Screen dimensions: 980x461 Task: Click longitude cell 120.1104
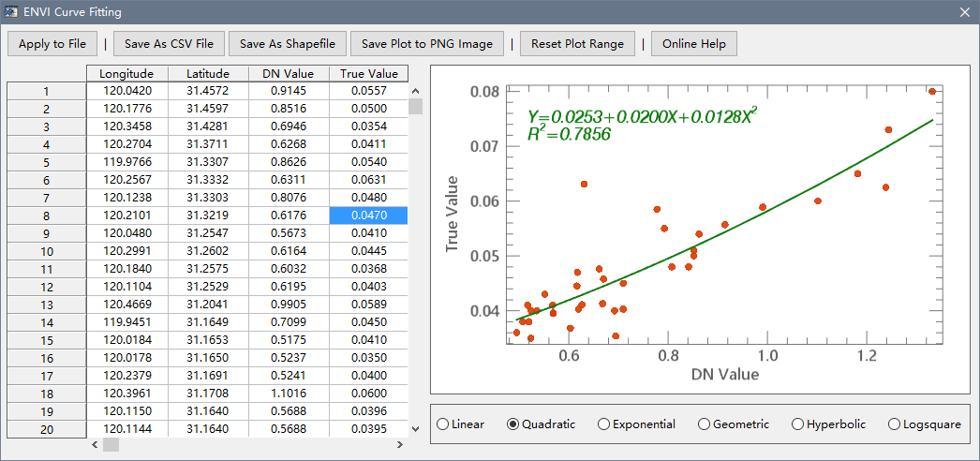tap(126, 287)
